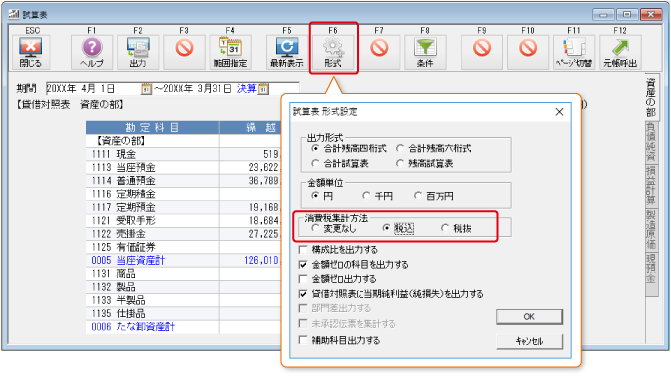The height and width of the screenshot is (376, 671).
Task: Check the 構成比を出力する checkbox
Action: [303, 249]
